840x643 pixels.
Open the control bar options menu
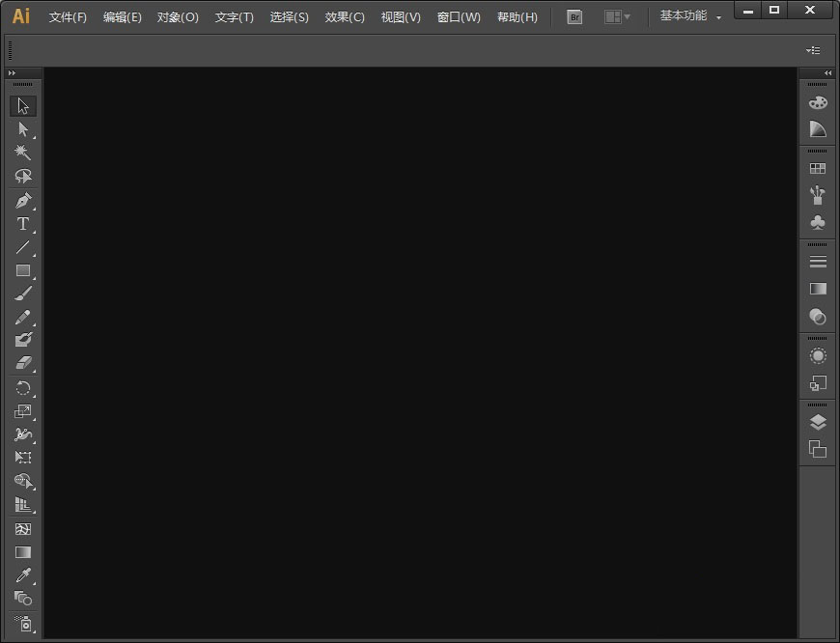(813, 50)
